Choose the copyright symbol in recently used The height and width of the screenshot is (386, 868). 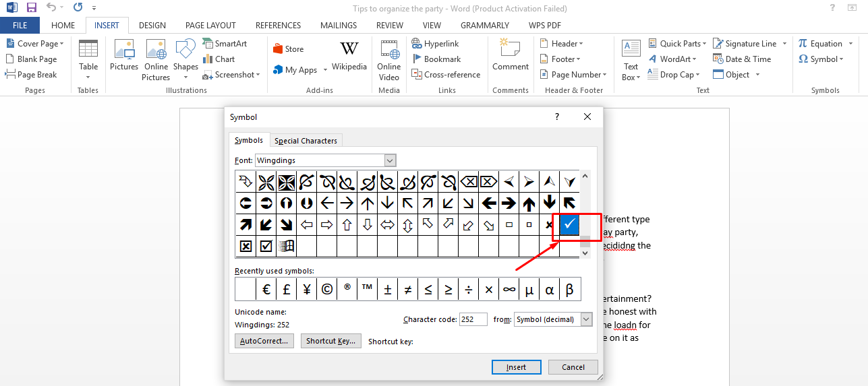[327, 290]
